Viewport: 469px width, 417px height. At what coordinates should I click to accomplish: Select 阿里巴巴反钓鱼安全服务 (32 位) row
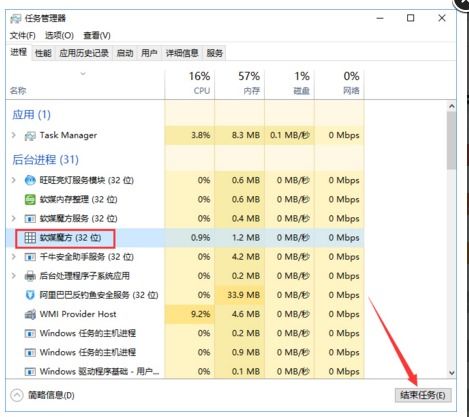pos(185,295)
